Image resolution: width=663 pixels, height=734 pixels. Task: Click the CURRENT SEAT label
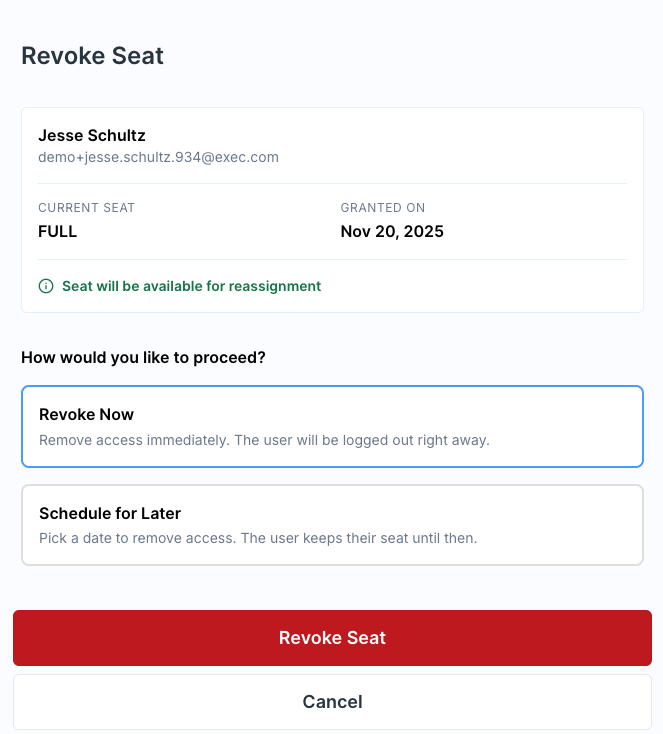tap(86, 208)
